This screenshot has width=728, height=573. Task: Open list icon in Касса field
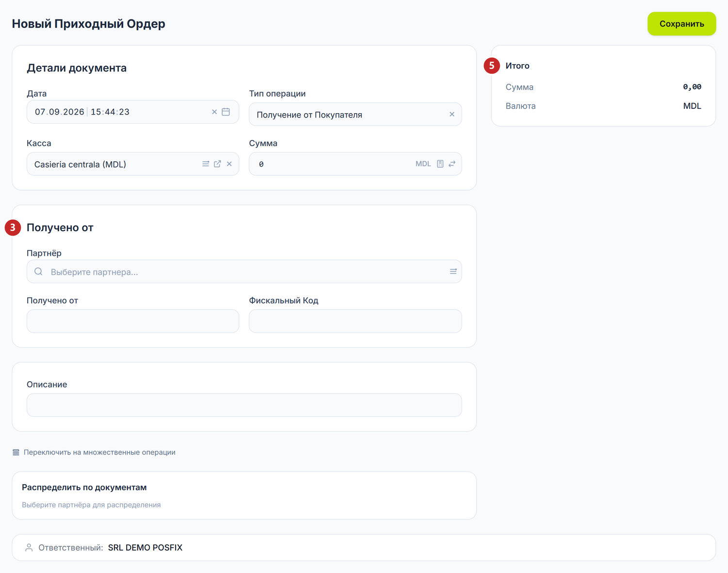click(206, 164)
